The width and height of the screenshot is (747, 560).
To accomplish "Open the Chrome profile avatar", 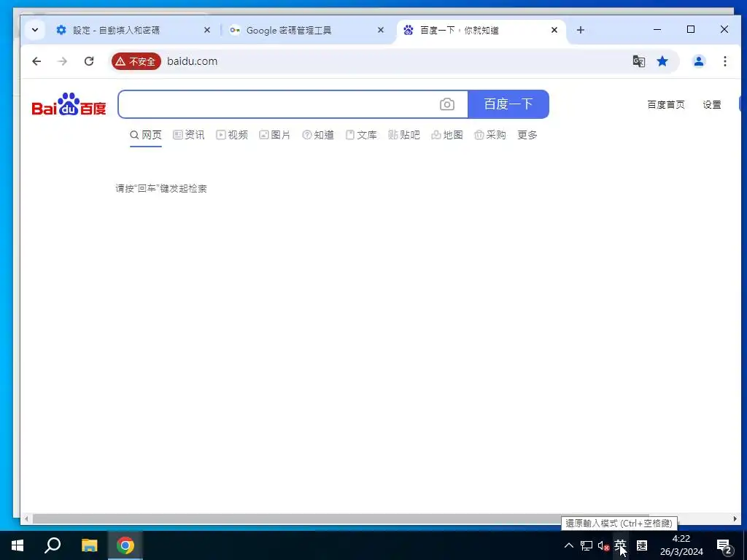I will (x=699, y=61).
